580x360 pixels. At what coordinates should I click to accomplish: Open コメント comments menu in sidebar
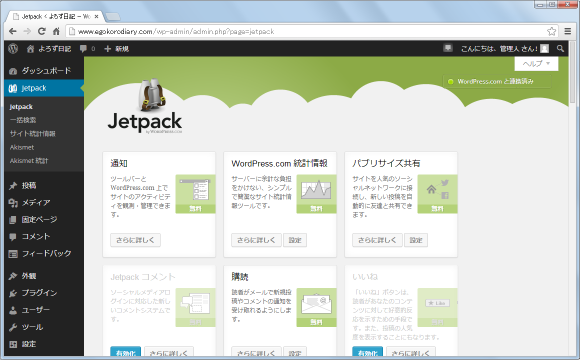coord(44,236)
